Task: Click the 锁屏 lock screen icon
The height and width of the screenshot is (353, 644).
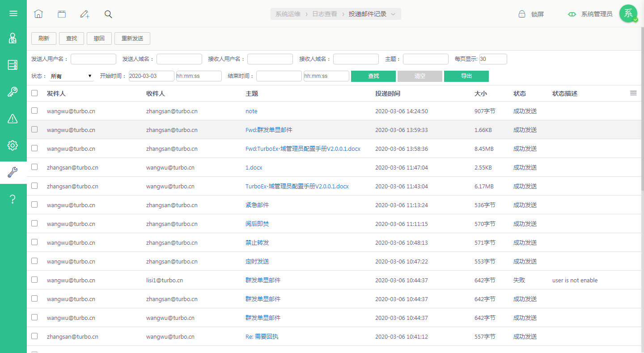Action: point(522,14)
